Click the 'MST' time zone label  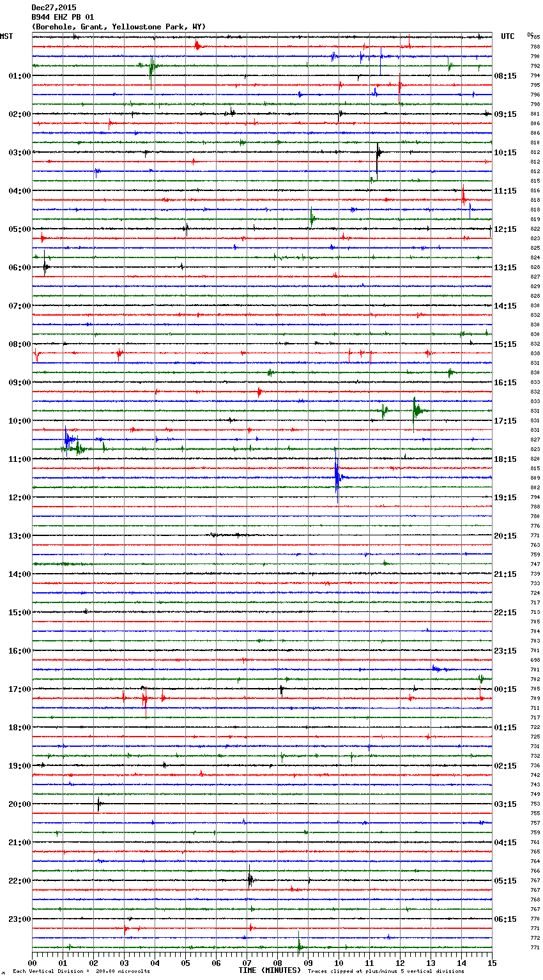(6, 36)
